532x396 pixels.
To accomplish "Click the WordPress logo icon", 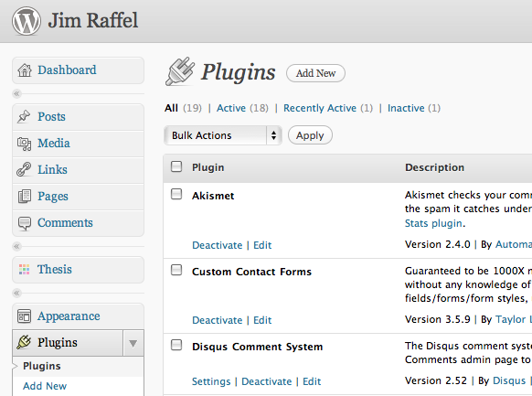I will pyautogui.click(x=27, y=21).
